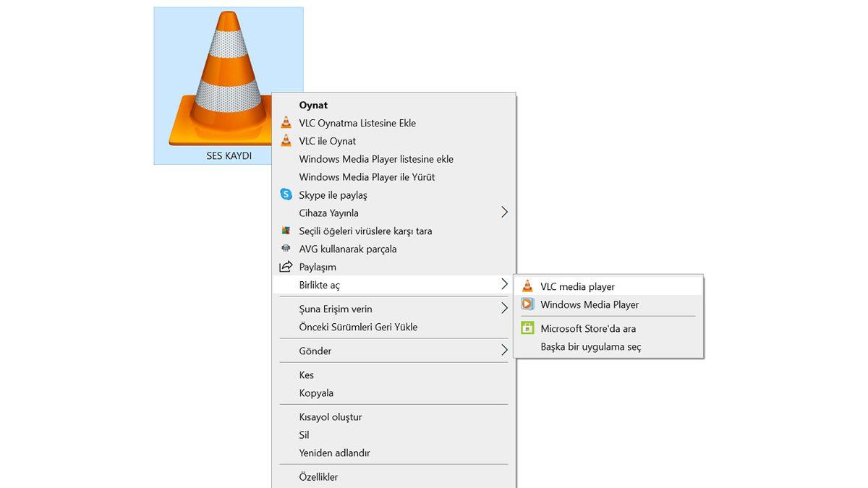
Task: Click the Paylaşım share icon
Action: click(x=286, y=267)
